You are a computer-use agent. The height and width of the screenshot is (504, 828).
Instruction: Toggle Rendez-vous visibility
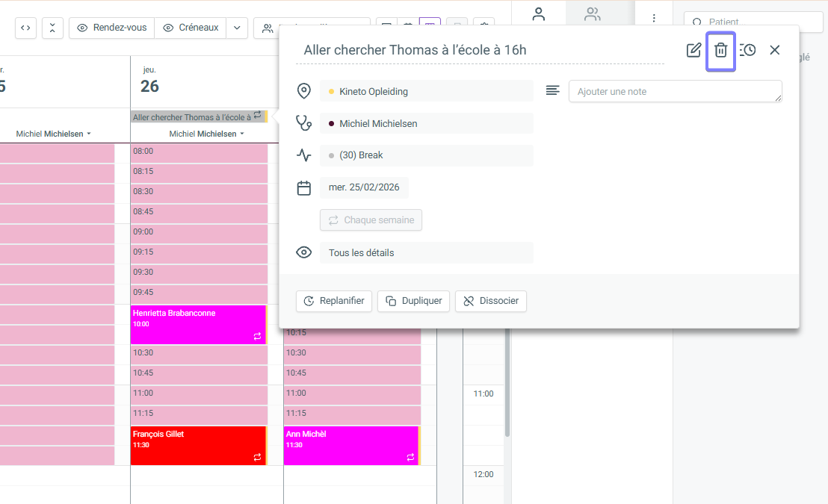[x=111, y=28]
